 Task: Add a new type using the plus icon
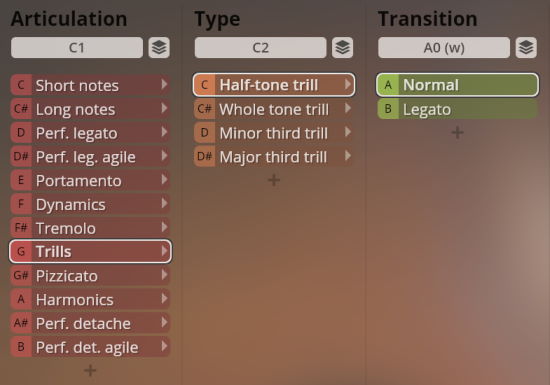(x=274, y=180)
